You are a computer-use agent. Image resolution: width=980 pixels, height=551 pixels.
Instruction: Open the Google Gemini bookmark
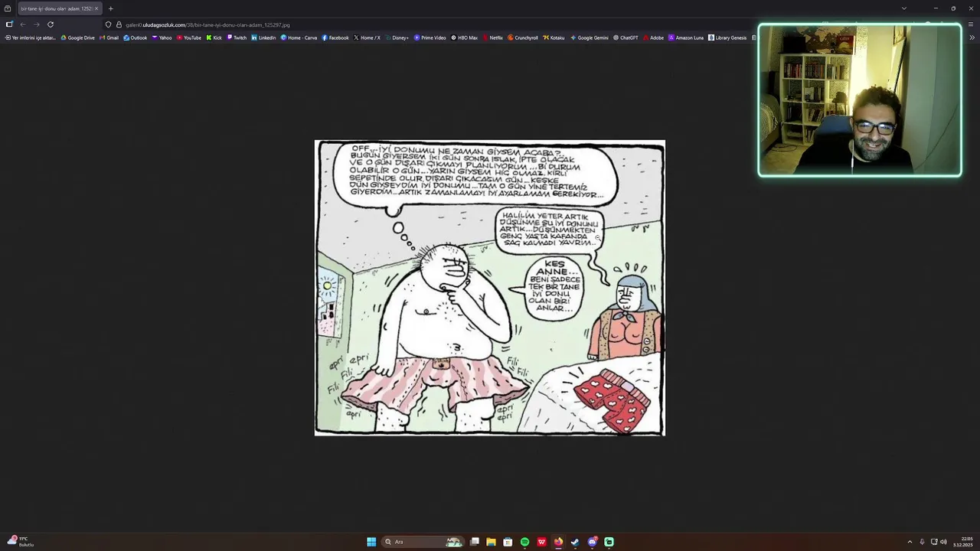pos(589,37)
